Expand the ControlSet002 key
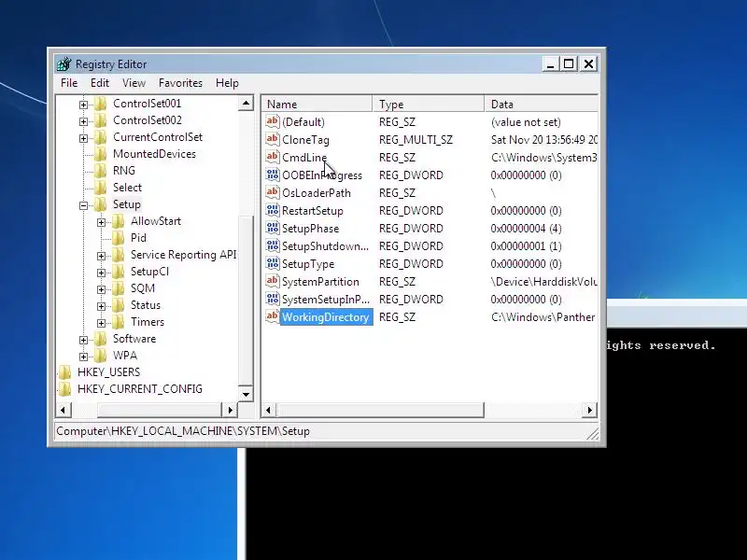The image size is (747, 560). (83, 121)
